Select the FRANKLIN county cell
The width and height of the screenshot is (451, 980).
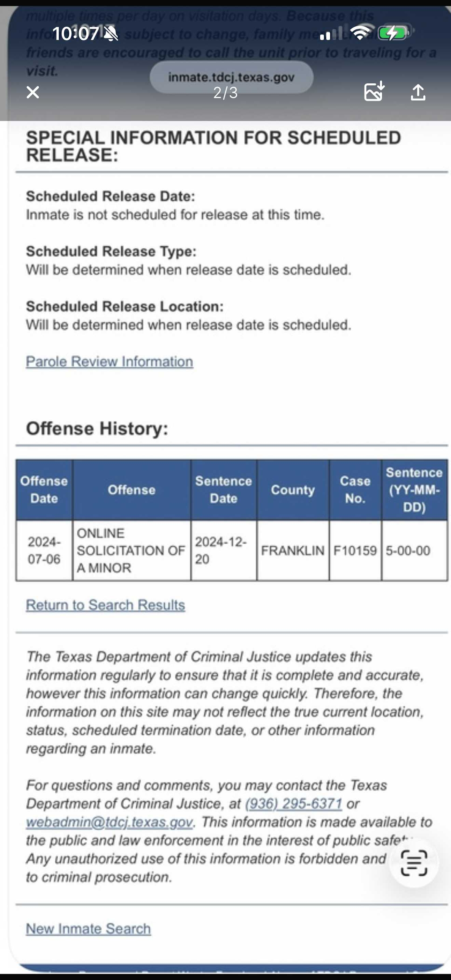pos(292,550)
